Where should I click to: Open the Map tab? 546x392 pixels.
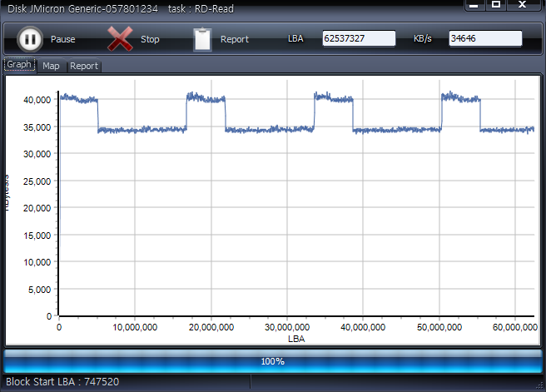coord(51,66)
